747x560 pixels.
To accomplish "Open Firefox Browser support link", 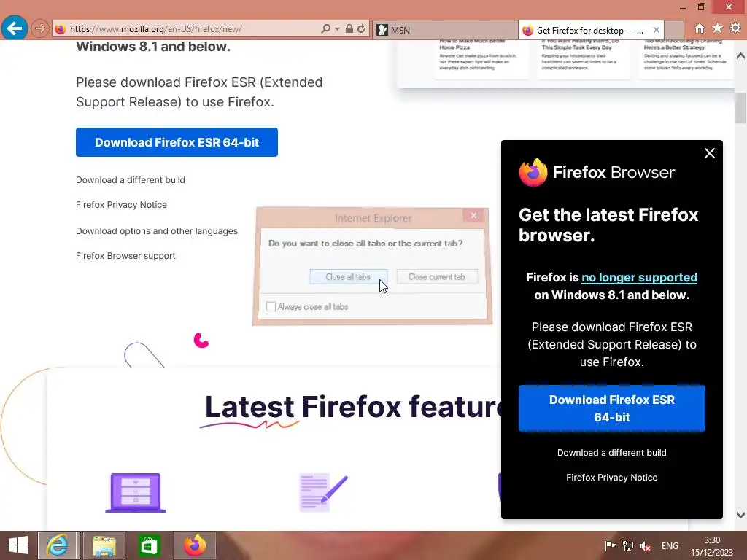I will click(125, 256).
